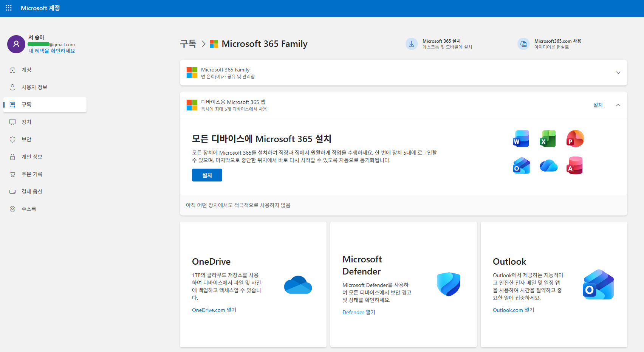This screenshot has width=644, height=352.
Task: Open the OneDrive.com 열기 link
Action: tap(214, 310)
